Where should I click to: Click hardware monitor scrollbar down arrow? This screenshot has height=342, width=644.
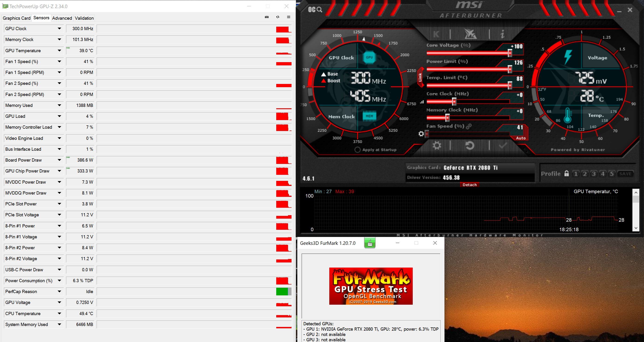(636, 228)
